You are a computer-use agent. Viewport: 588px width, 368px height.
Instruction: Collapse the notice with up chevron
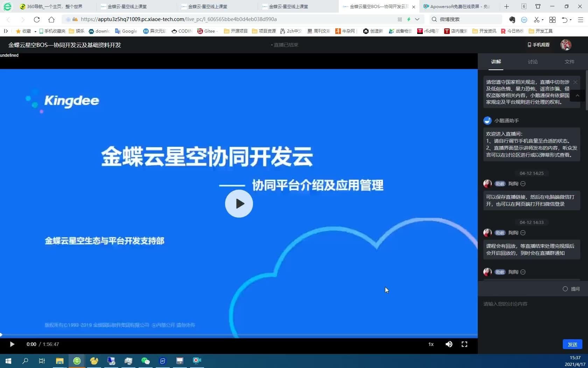(577, 95)
